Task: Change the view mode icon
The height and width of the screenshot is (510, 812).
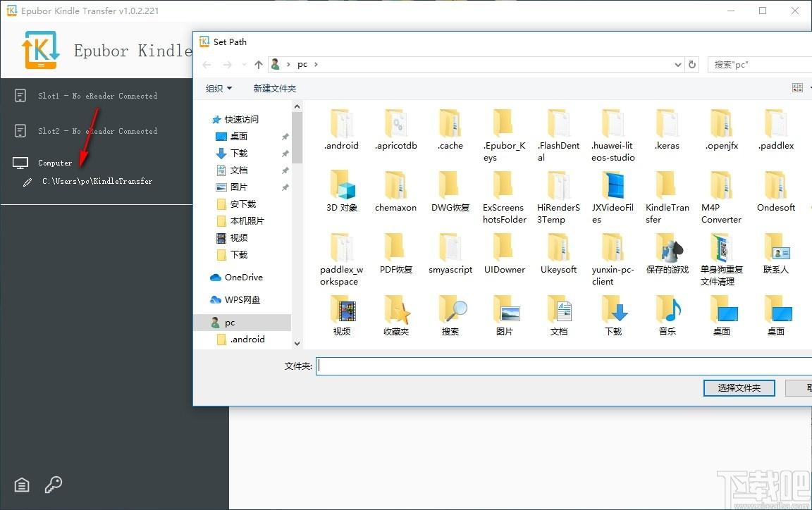Action: [x=797, y=88]
